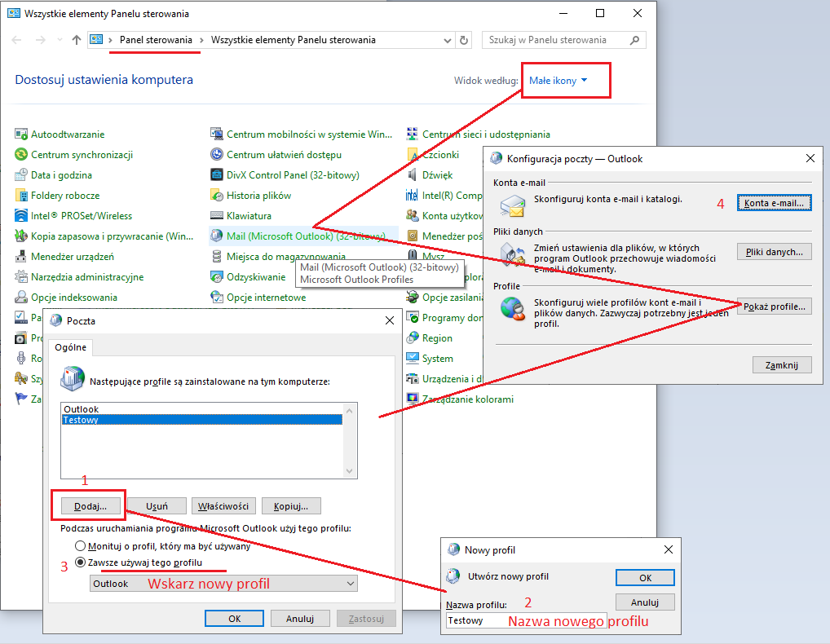Open Autoodtwarzanie control panel icon

click(x=21, y=135)
